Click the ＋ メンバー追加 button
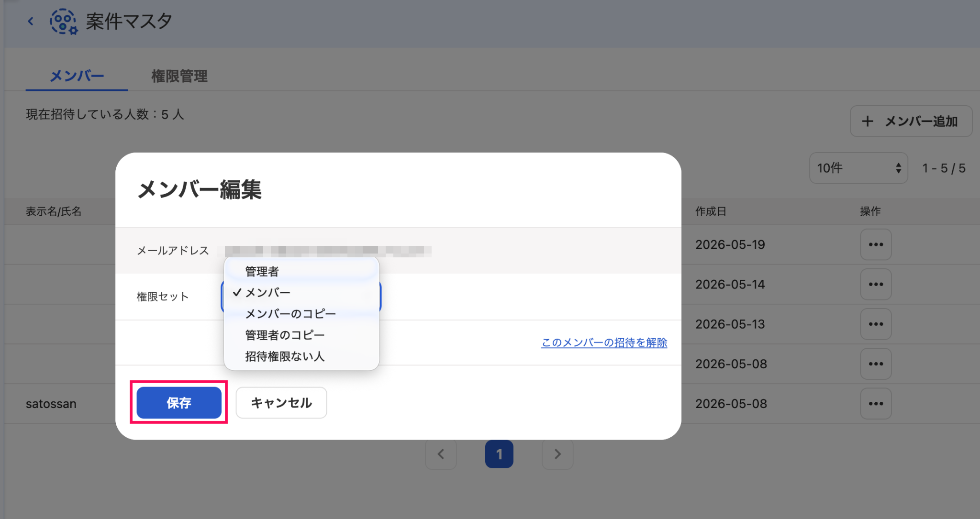Viewport: 980px width, 519px height. tap(911, 121)
